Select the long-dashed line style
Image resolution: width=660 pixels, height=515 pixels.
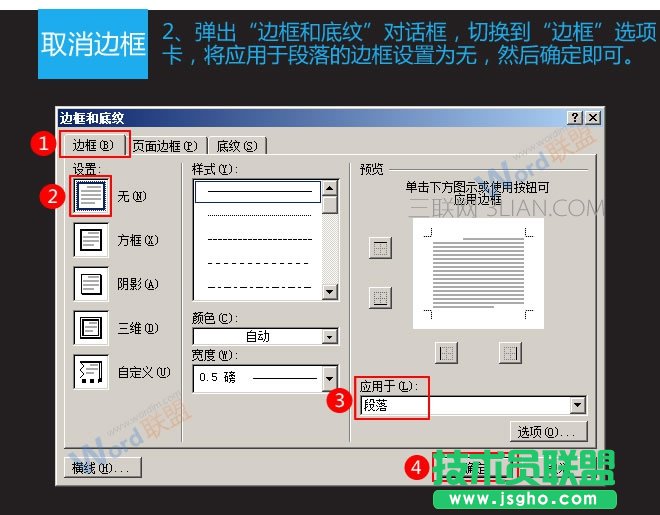(258, 263)
